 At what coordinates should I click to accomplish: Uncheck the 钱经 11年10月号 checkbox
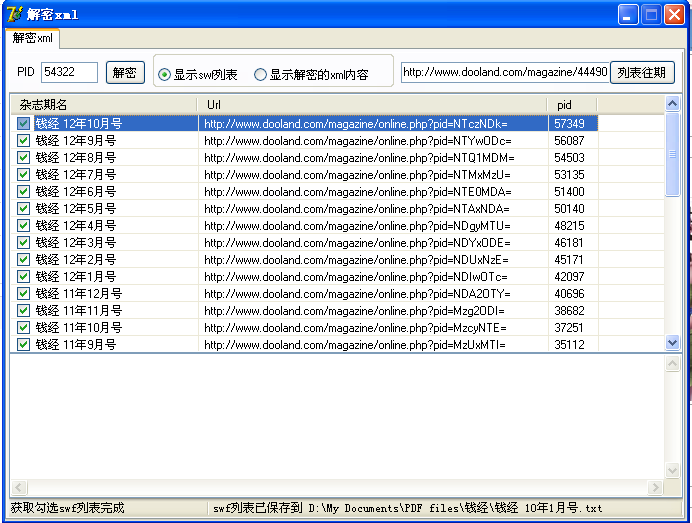(23, 327)
